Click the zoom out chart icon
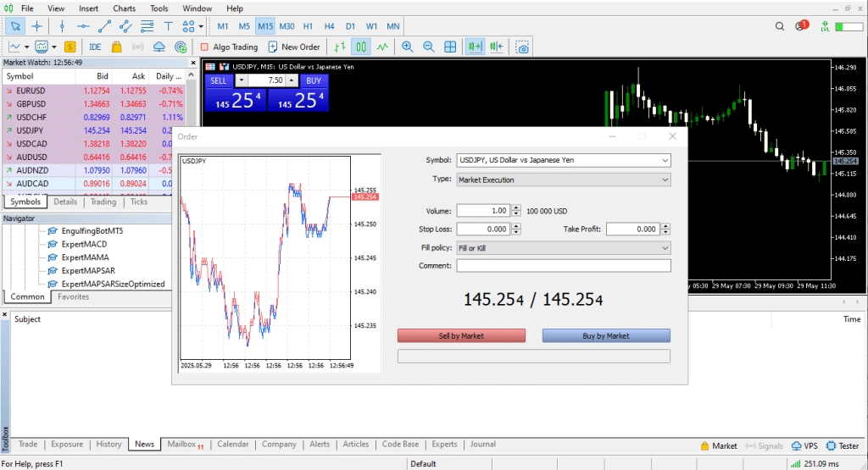The image size is (868, 470). pos(429,47)
